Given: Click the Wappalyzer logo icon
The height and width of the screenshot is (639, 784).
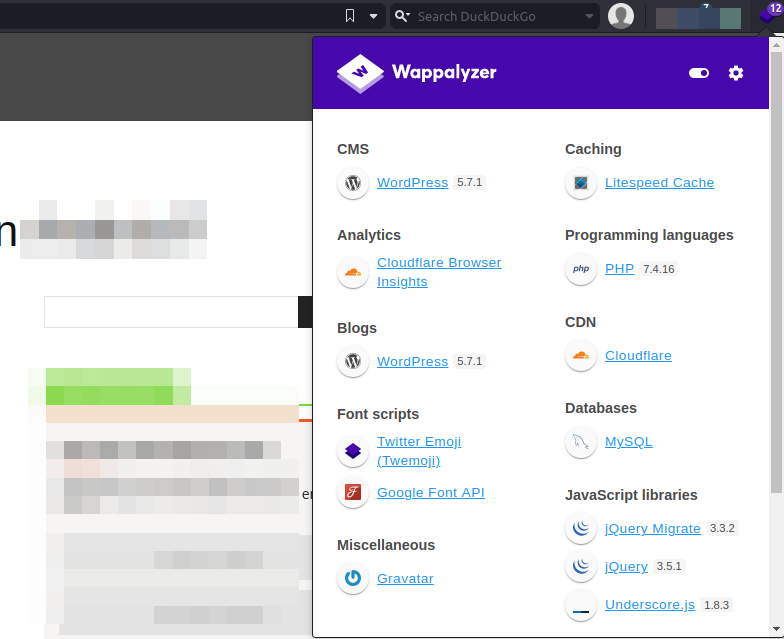Looking at the screenshot, I should click(360, 74).
